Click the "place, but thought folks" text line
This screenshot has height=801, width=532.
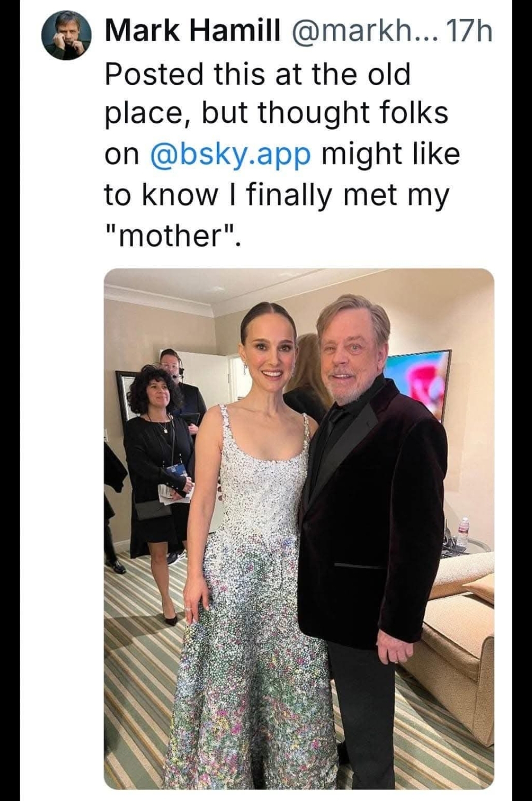point(276,113)
